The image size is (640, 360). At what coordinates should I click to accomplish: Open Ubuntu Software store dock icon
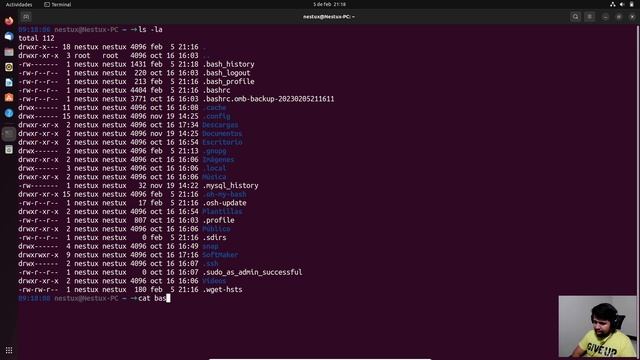pyautogui.click(x=9, y=98)
